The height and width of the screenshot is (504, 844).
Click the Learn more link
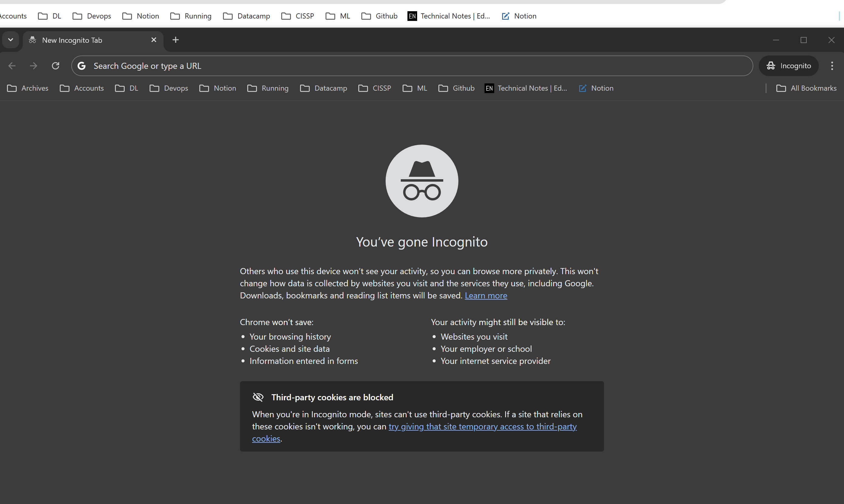tap(486, 295)
